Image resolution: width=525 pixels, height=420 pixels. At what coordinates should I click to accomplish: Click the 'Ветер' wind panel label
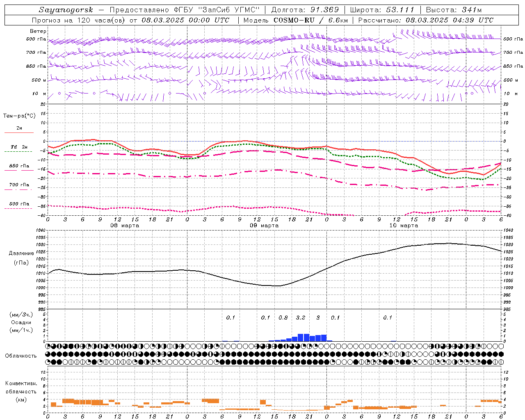[38, 31]
